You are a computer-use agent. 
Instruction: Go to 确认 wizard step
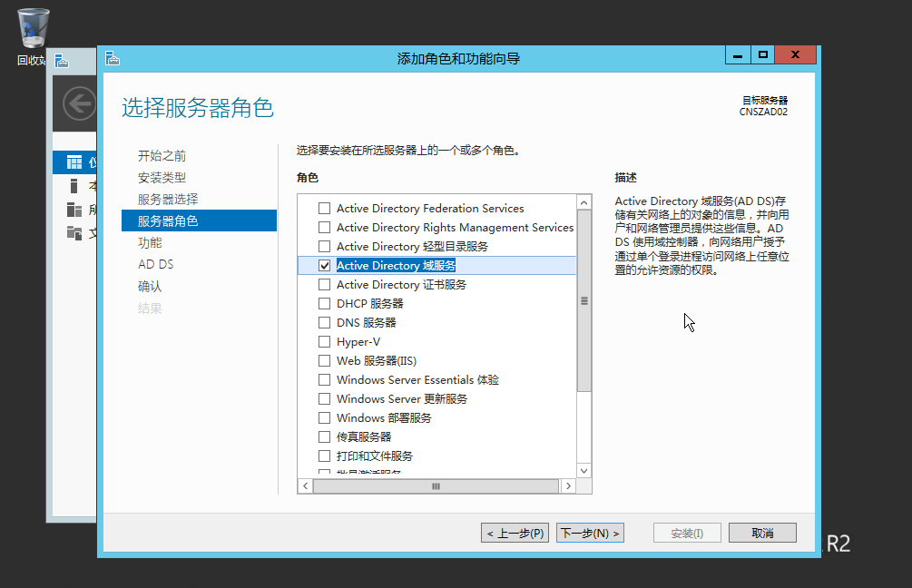[150, 286]
